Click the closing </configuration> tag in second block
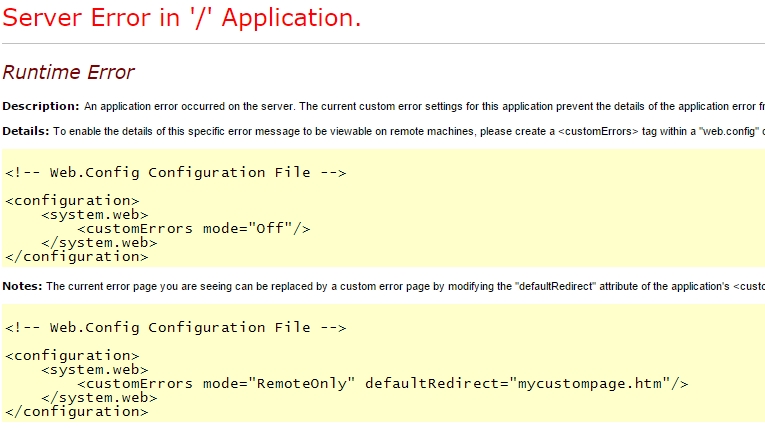Image resolution: width=765 pixels, height=428 pixels. click(76, 411)
